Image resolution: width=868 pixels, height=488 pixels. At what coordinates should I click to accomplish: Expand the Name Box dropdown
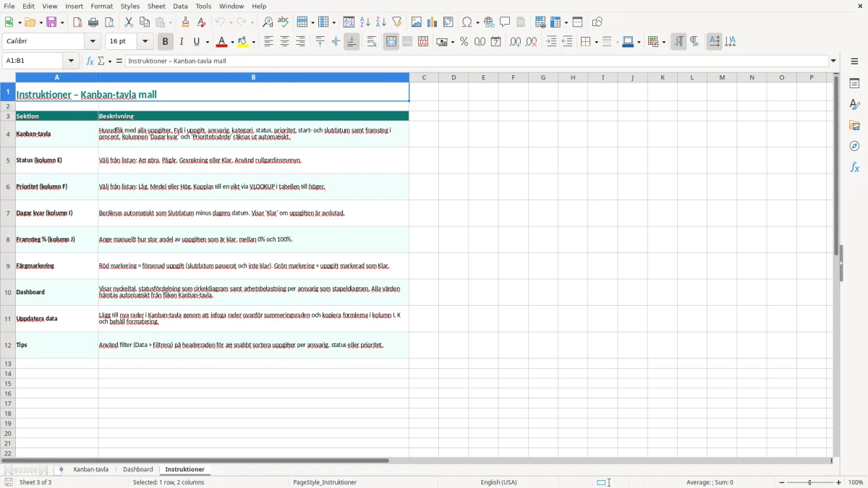click(71, 61)
